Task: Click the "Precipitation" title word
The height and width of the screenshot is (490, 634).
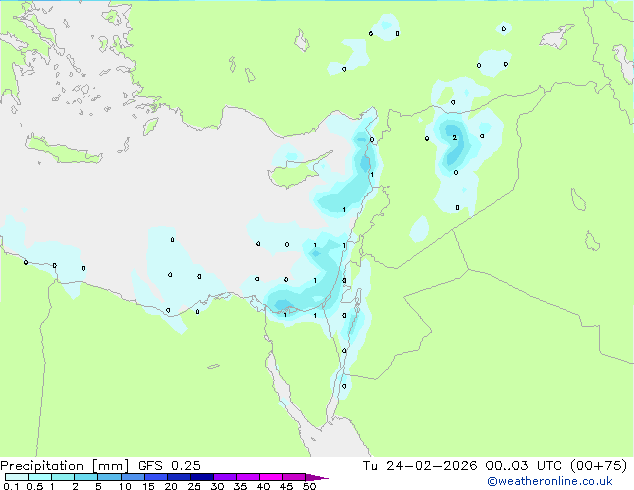Action: (x=42, y=466)
